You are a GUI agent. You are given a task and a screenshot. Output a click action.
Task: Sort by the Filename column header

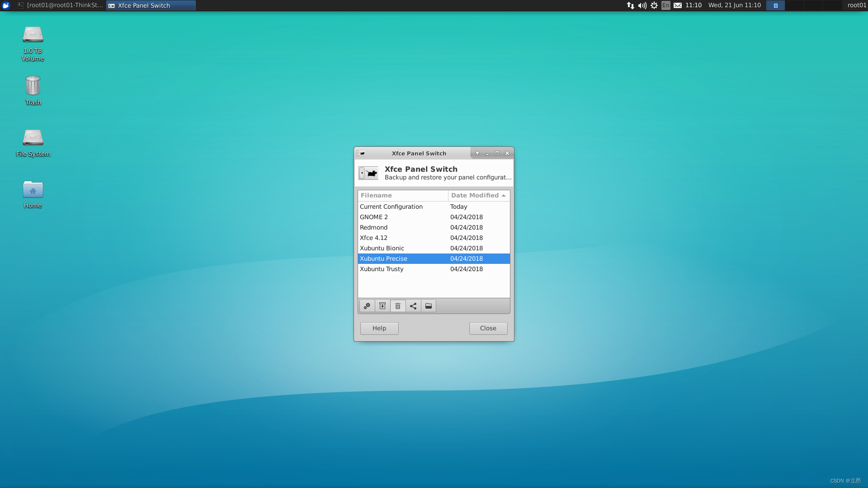coord(403,195)
